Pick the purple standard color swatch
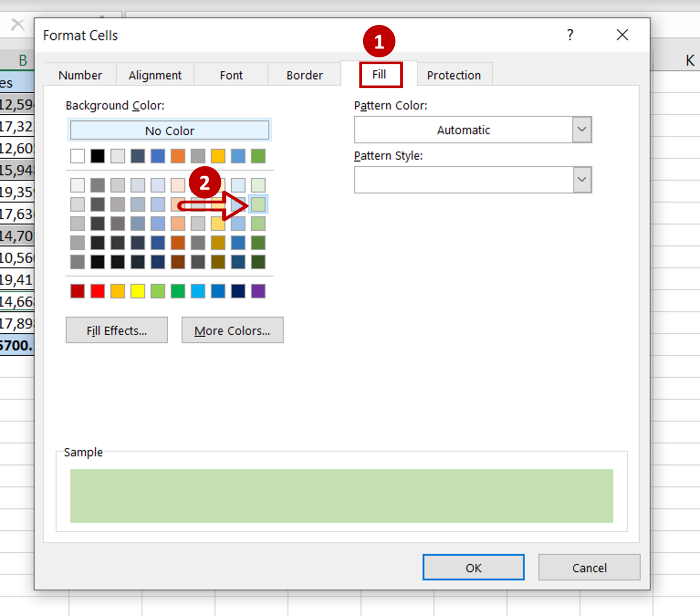Screen dimensions: 700x616 tap(258, 291)
